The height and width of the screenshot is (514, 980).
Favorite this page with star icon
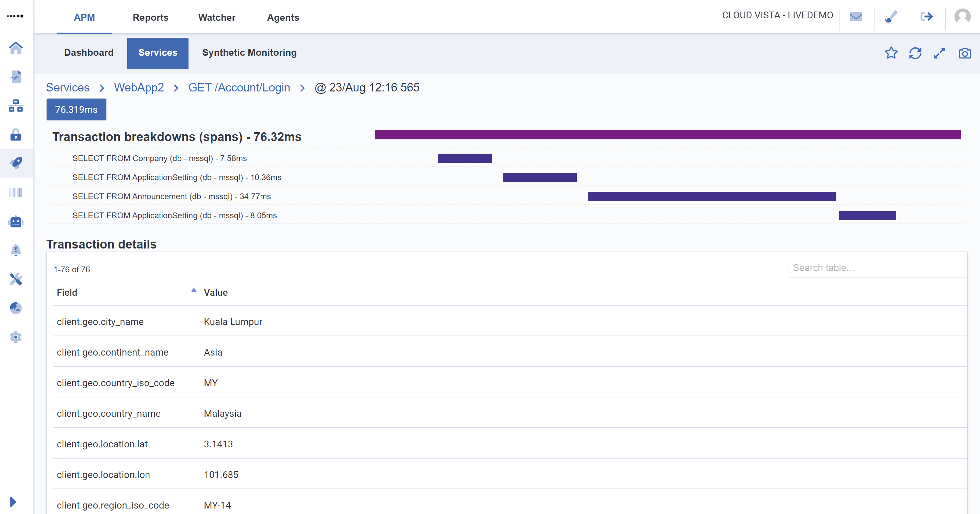(891, 53)
